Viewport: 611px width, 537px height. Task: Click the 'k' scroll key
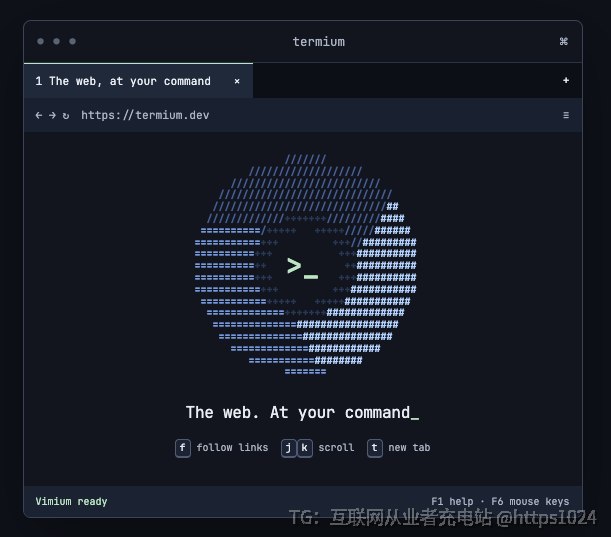pyautogui.click(x=305, y=448)
